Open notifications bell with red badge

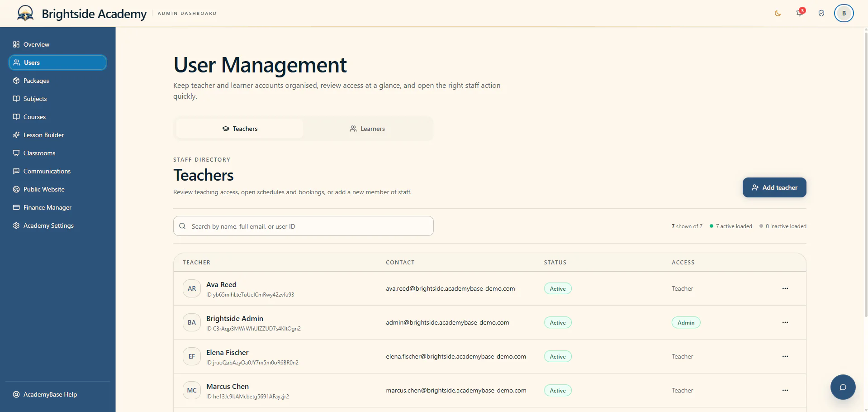click(x=800, y=13)
